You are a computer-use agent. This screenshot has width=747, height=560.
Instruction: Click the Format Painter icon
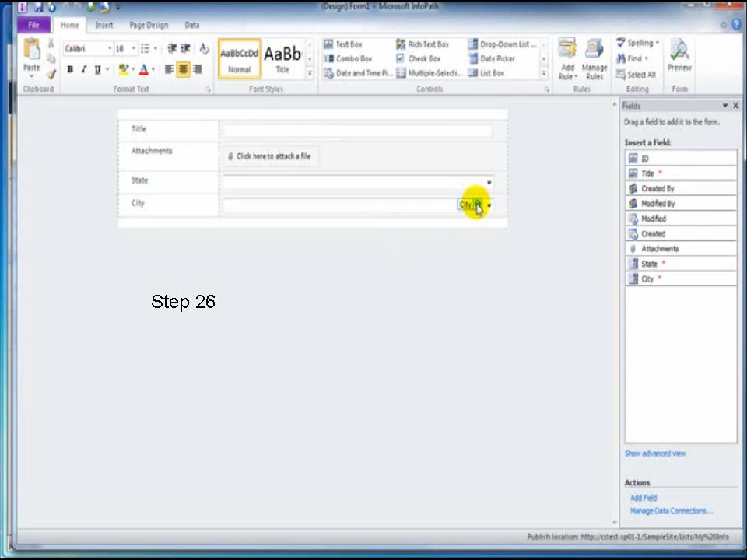coord(51,74)
